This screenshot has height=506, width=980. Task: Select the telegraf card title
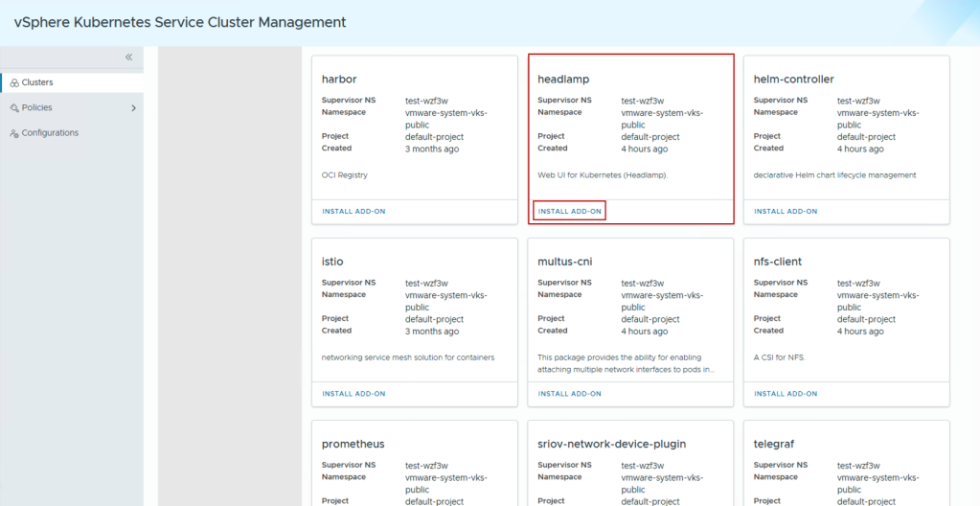[775, 444]
